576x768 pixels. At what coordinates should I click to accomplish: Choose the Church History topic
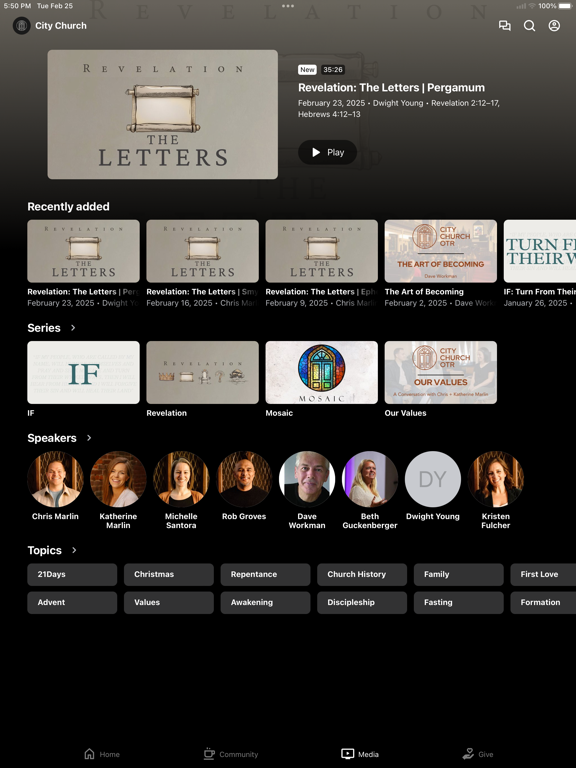[x=362, y=575]
